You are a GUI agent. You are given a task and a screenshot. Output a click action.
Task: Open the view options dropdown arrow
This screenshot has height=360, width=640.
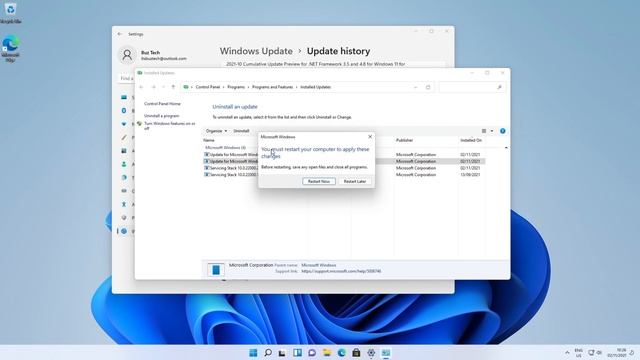[x=492, y=131]
